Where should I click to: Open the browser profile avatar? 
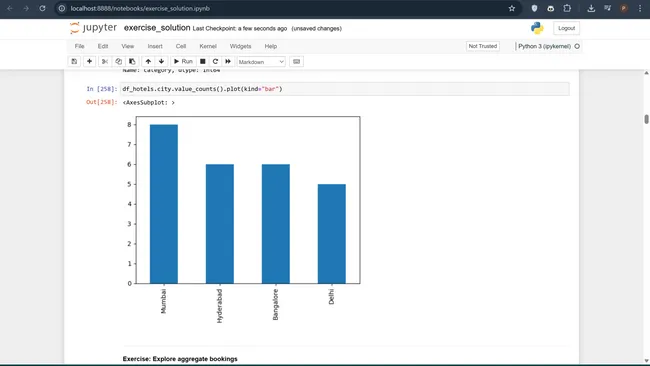tap(623, 8)
